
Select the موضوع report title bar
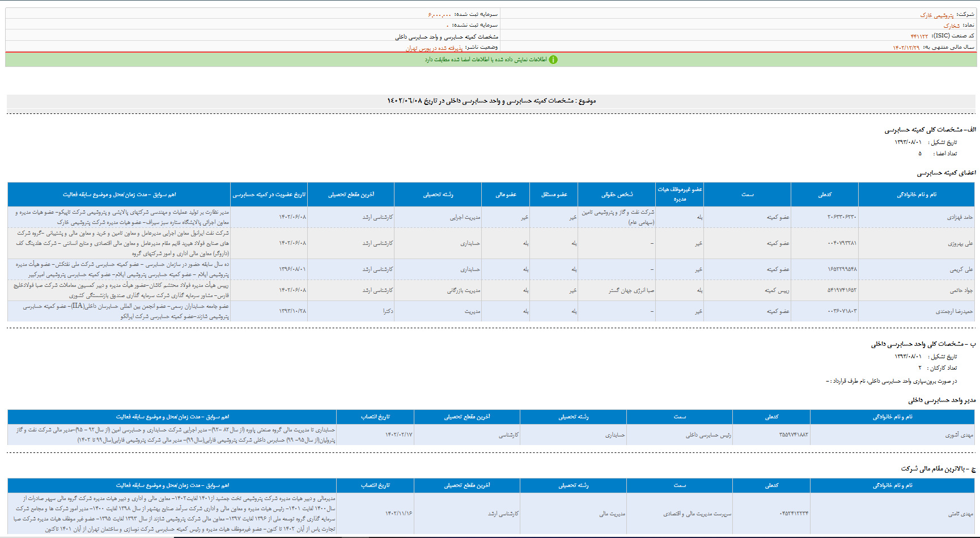491,101
